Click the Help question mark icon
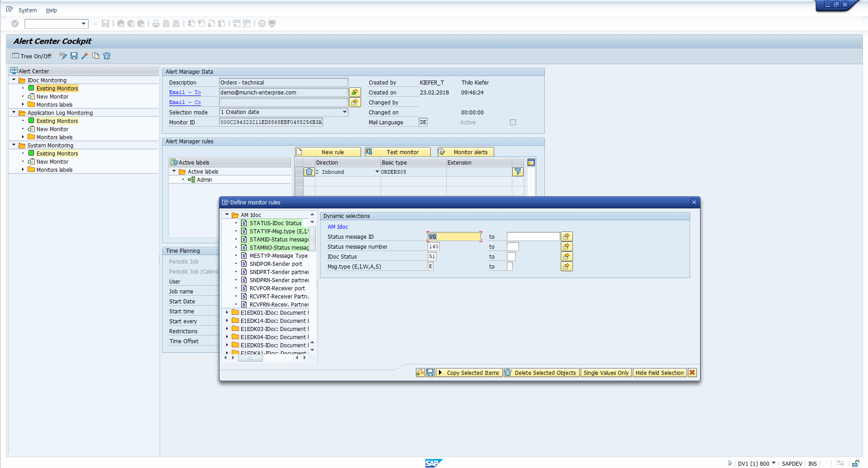Image resolution: width=868 pixels, height=468 pixels. point(262,24)
